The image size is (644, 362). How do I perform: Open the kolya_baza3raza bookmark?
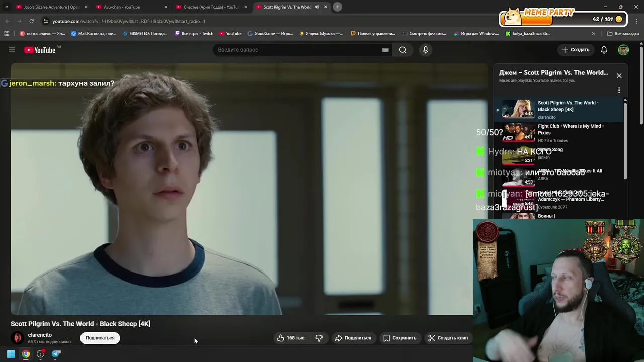[528, 34]
